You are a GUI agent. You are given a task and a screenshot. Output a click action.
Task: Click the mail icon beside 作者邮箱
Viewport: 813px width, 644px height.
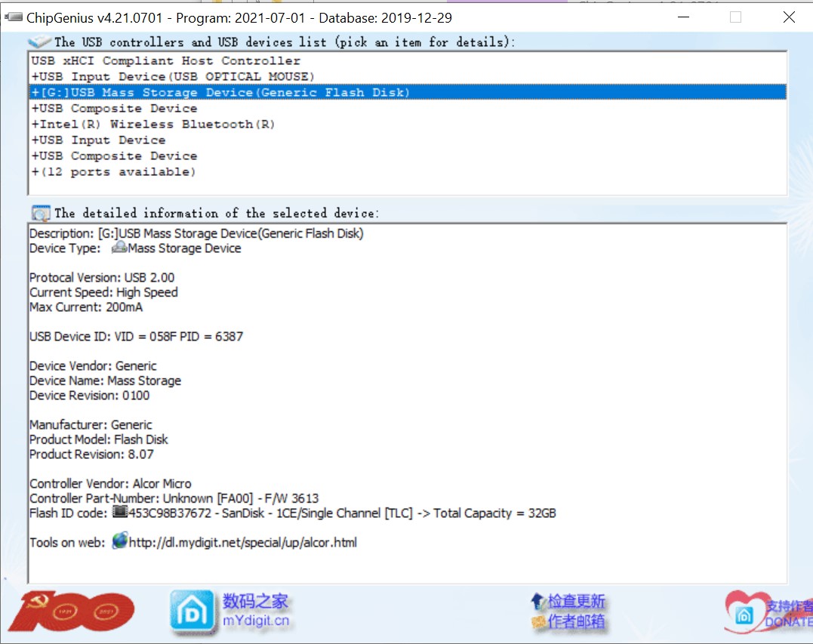(539, 621)
